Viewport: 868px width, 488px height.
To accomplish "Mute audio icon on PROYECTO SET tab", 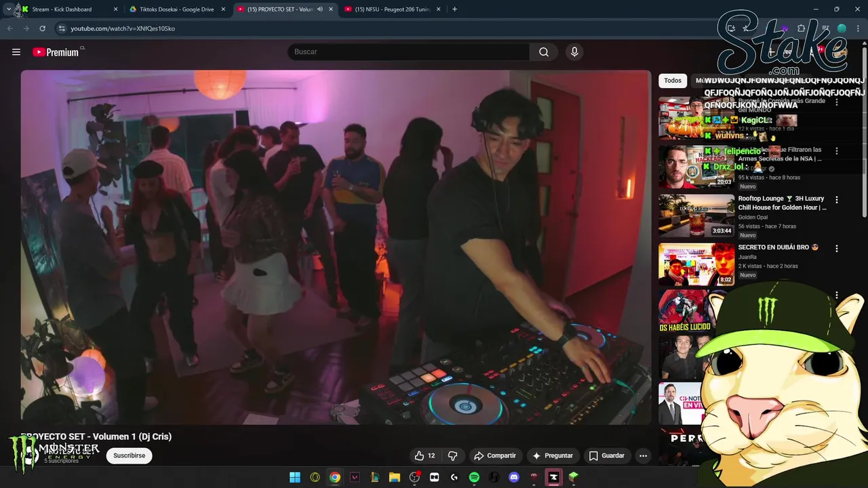I will coord(320,9).
